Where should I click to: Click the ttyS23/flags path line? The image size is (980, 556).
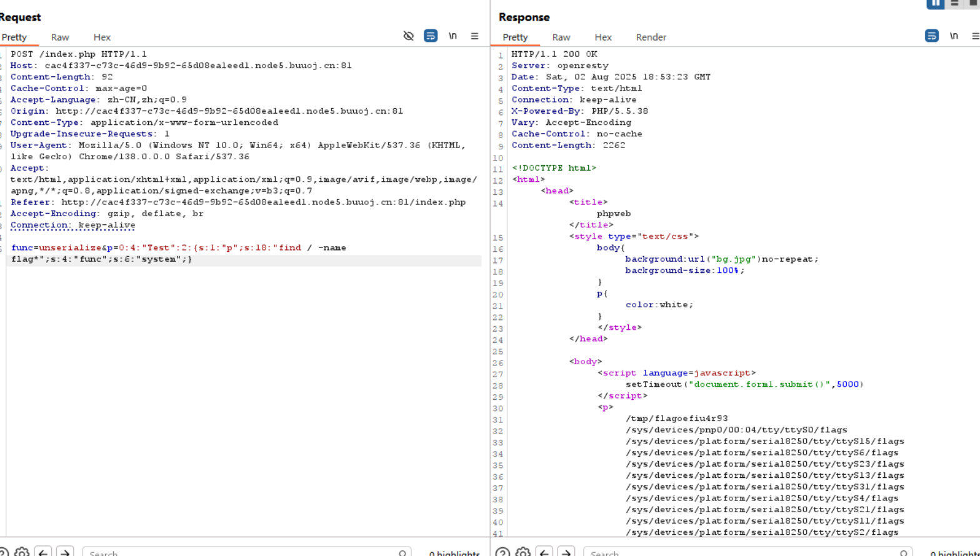[x=765, y=464]
